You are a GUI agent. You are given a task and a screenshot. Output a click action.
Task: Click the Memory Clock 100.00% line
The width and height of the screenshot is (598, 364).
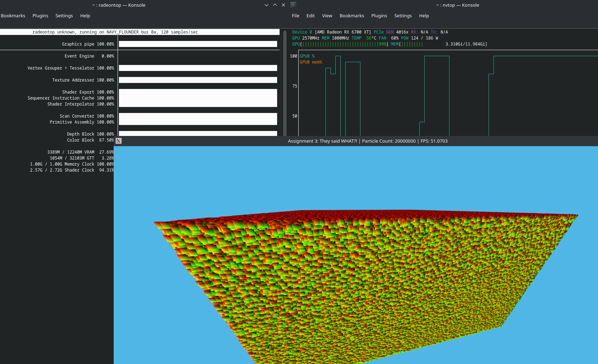coord(72,164)
